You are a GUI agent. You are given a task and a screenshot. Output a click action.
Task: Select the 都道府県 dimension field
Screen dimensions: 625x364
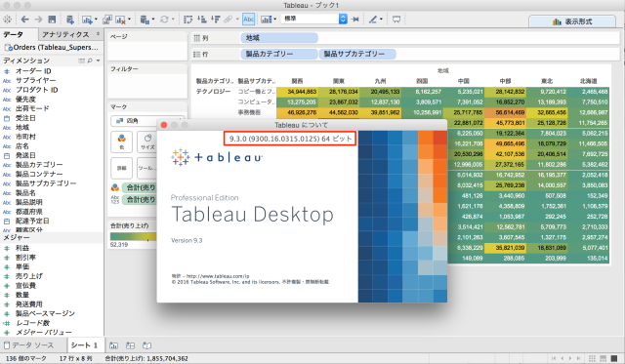29,212
